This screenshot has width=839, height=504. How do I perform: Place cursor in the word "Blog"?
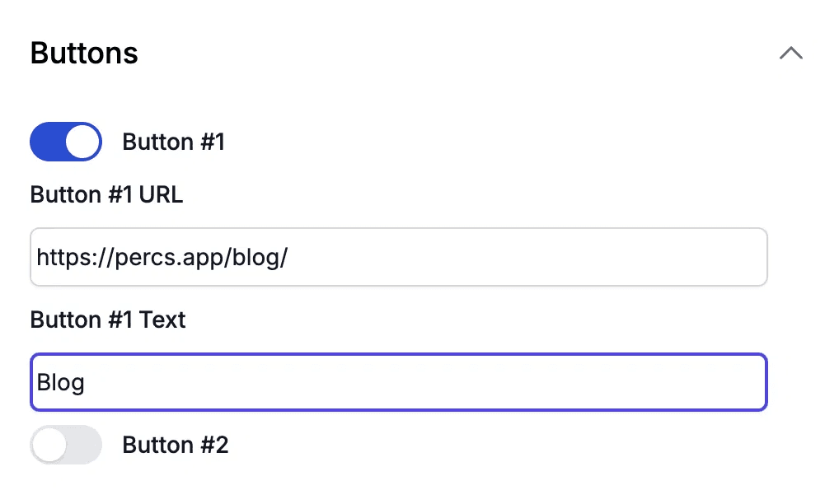coord(60,383)
